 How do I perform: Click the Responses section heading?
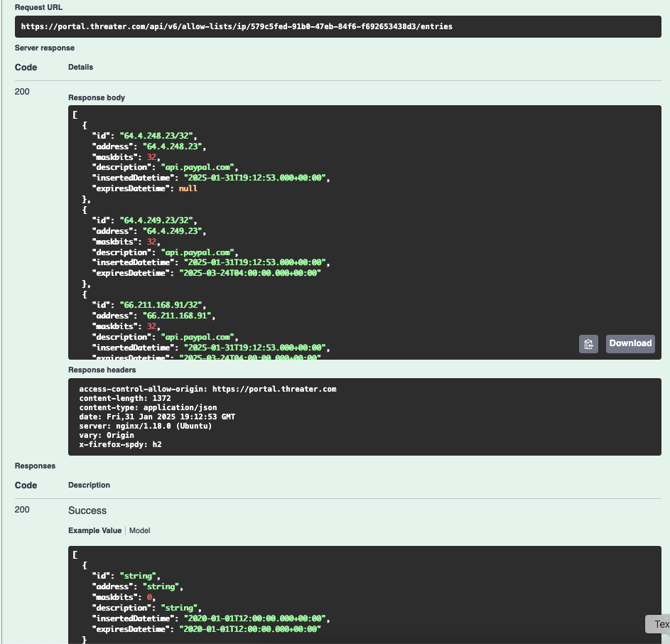click(x=35, y=466)
